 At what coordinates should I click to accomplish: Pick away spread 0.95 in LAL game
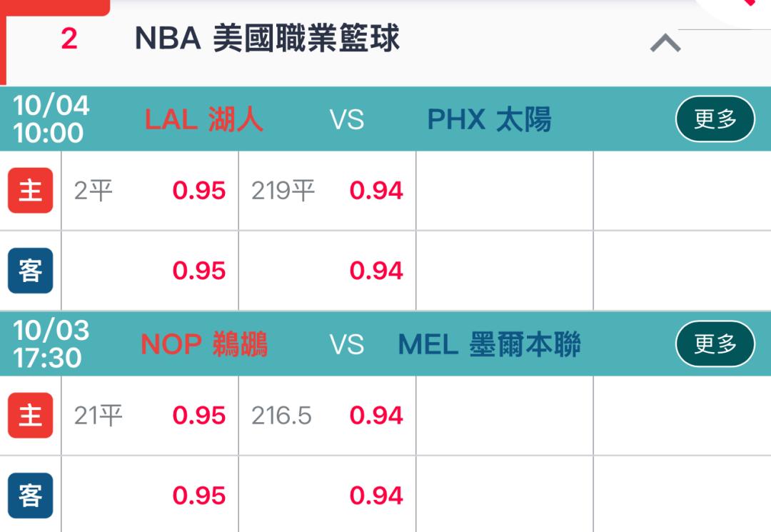pos(150,271)
